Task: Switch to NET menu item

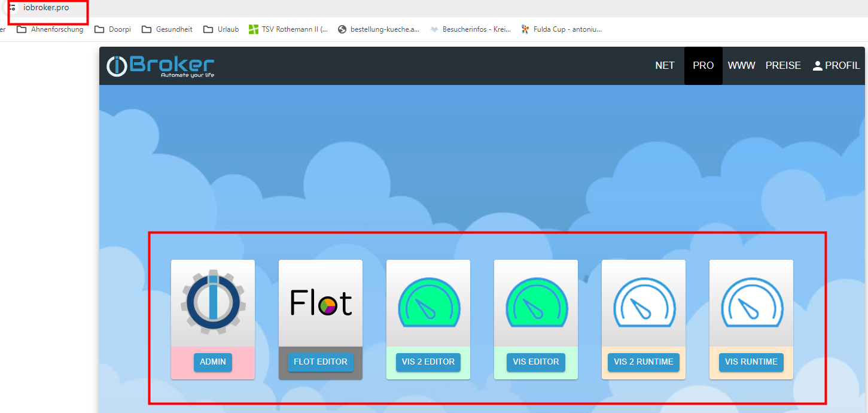Action: click(665, 66)
